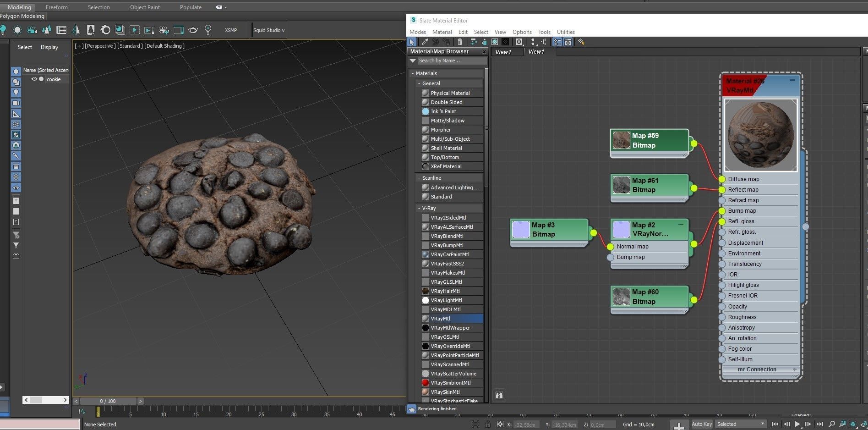Click the scene explorer geometry filter icon

(16, 72)
